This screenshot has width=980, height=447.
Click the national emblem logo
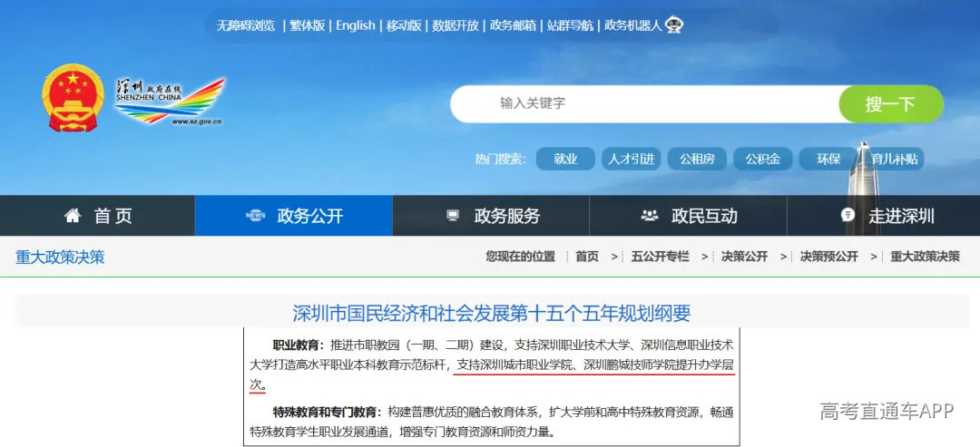pyautogui.click(x=73, y=97)
